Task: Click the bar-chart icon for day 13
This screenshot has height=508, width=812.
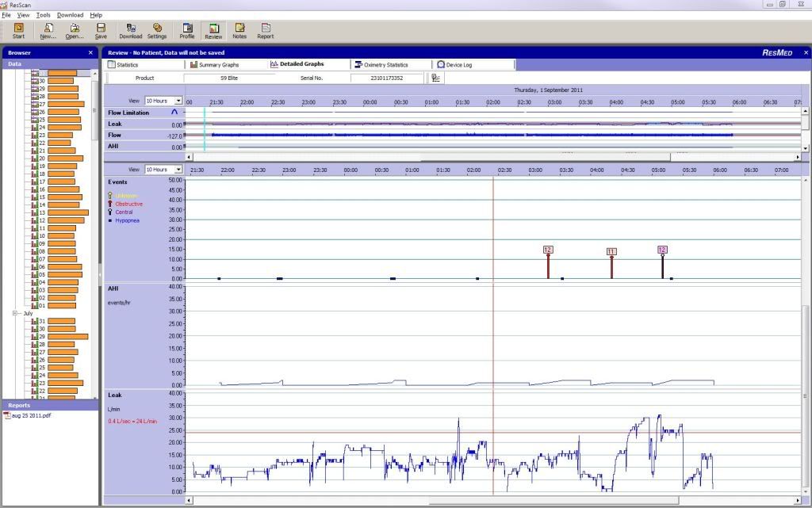Action: [x=35, y=212]
